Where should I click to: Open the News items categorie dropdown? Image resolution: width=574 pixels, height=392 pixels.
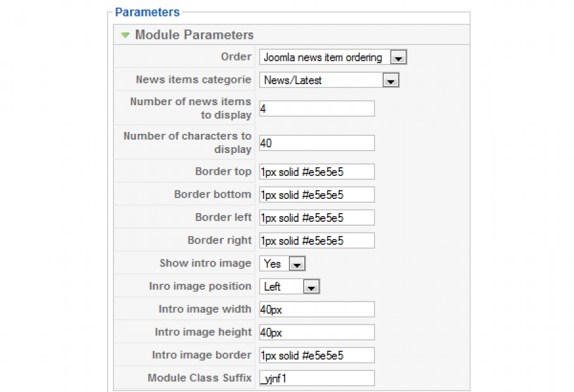390,81
